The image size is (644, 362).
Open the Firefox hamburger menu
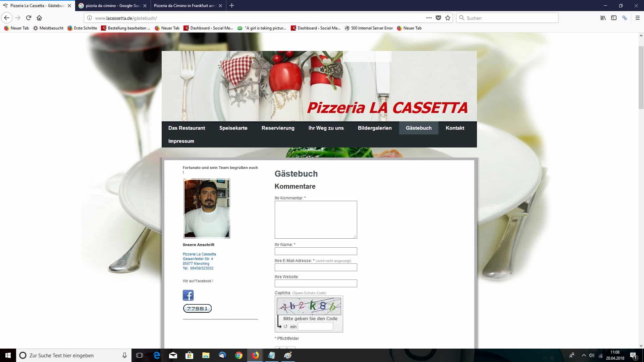tap(638, 18)
